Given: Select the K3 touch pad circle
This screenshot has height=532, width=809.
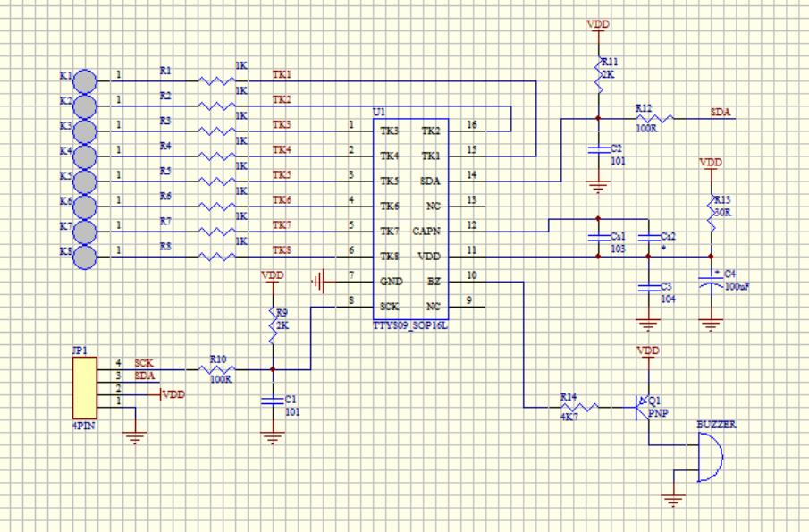Looking at the screenshot, I should 85,131.
